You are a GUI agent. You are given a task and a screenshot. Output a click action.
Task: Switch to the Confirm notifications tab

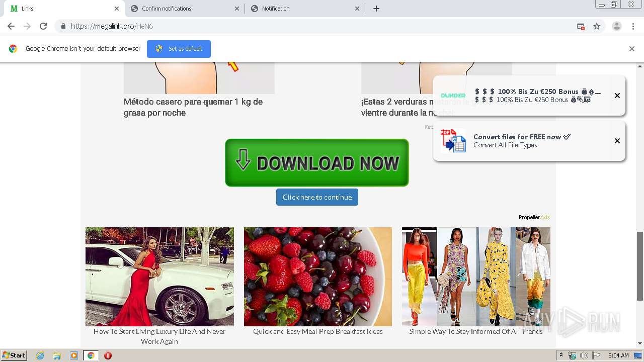click(x=185, y=9)
